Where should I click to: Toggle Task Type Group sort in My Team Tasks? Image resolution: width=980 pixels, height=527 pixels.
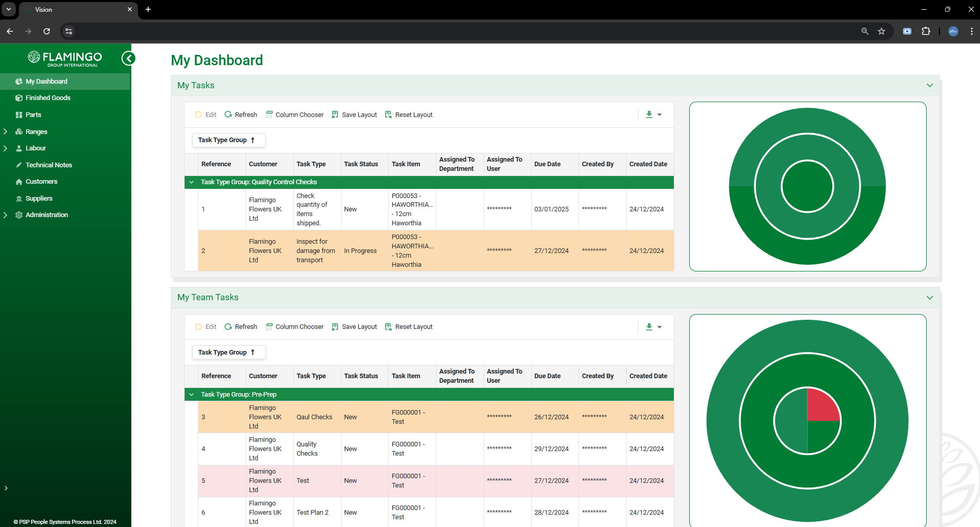229,353
